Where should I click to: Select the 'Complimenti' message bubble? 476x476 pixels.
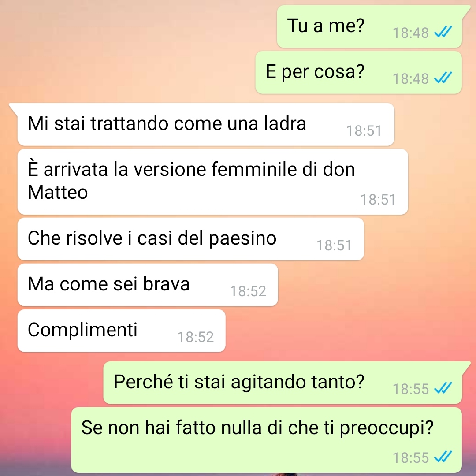(x=122, y=331)
